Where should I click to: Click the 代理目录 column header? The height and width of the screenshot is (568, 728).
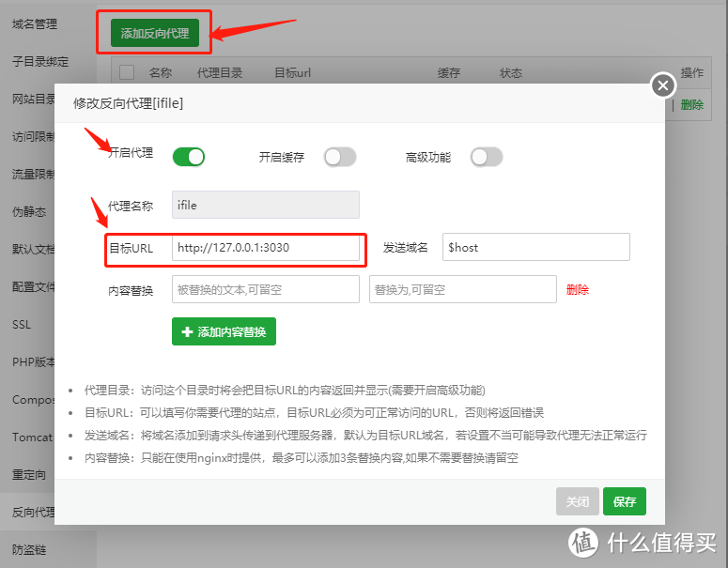pyautogui.click(x=220, y=73)
